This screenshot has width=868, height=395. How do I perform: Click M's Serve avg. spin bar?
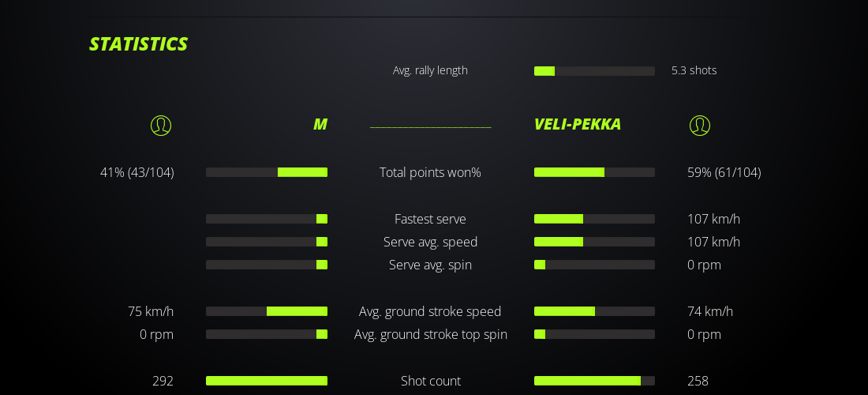tap(267, 265)
